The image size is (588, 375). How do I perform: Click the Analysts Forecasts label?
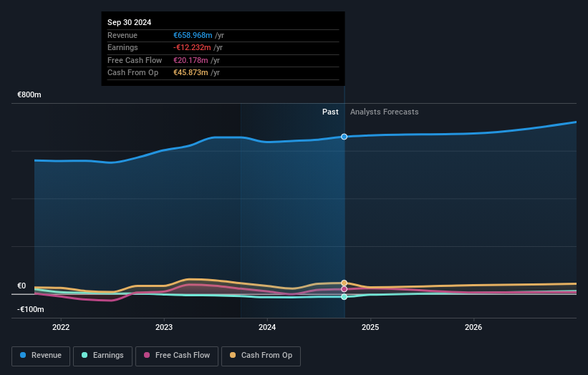tap(385, 112)
